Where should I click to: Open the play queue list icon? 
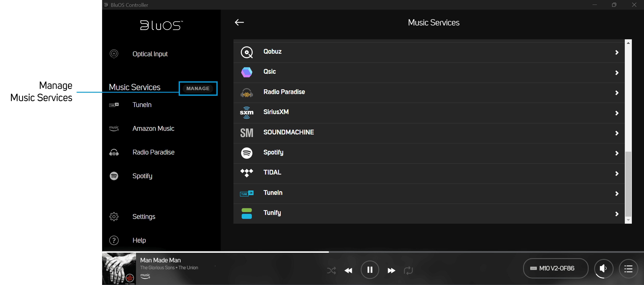(x=628, y=269)
